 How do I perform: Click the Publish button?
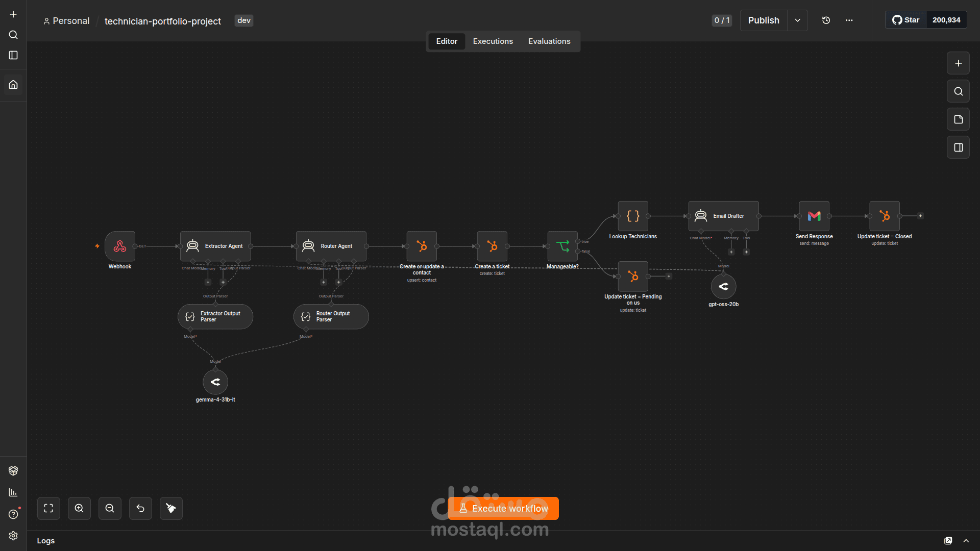coord(764,20)
